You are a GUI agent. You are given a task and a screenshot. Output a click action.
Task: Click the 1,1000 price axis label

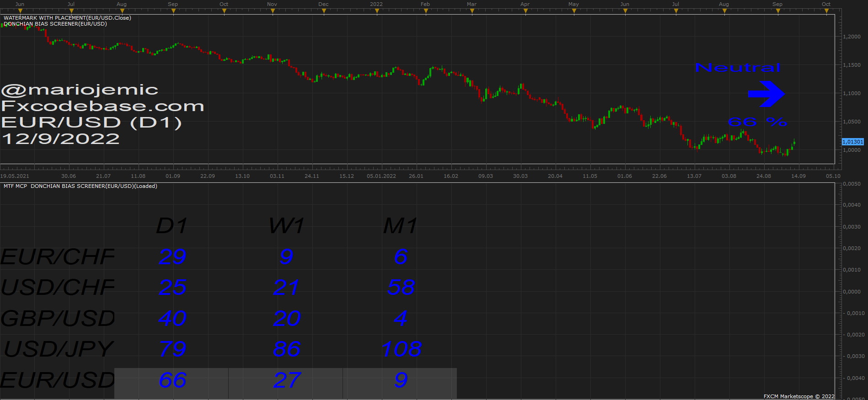coord(852,93)
